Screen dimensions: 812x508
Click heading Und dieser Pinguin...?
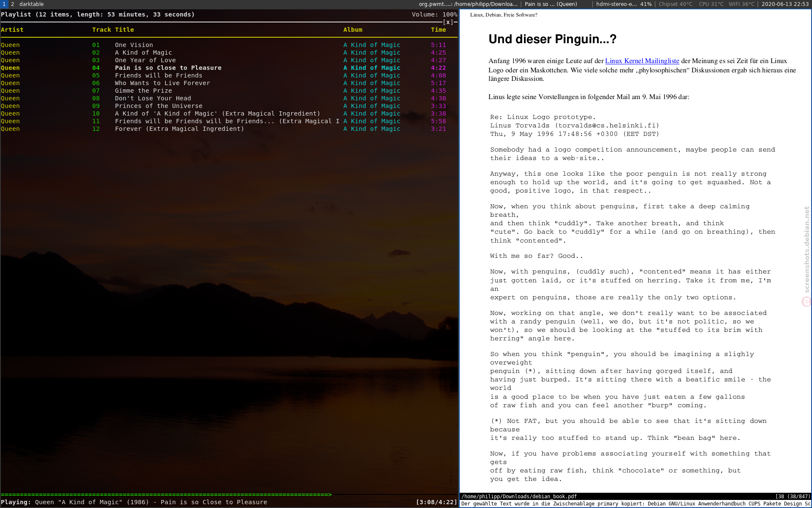[x=552, y=39]
